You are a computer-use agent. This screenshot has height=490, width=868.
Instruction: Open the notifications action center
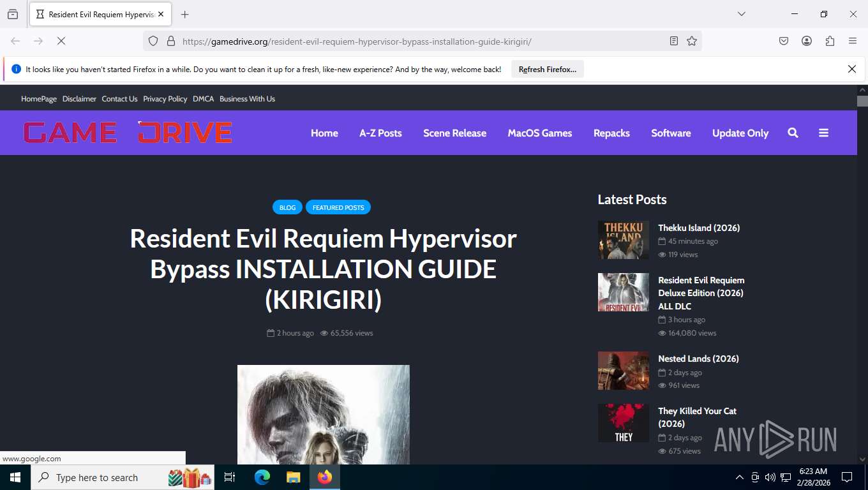tap(847, 477)
